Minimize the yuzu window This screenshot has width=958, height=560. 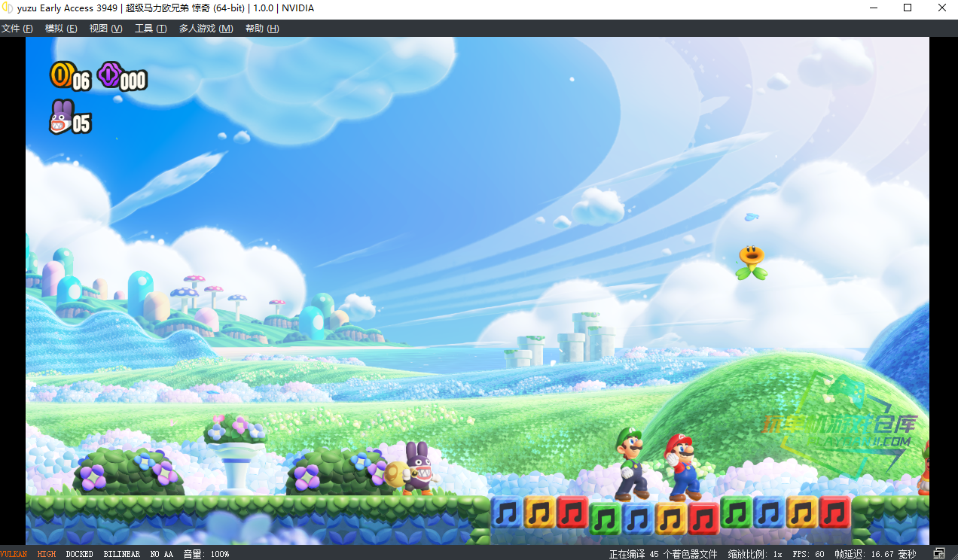coord(874,8)
